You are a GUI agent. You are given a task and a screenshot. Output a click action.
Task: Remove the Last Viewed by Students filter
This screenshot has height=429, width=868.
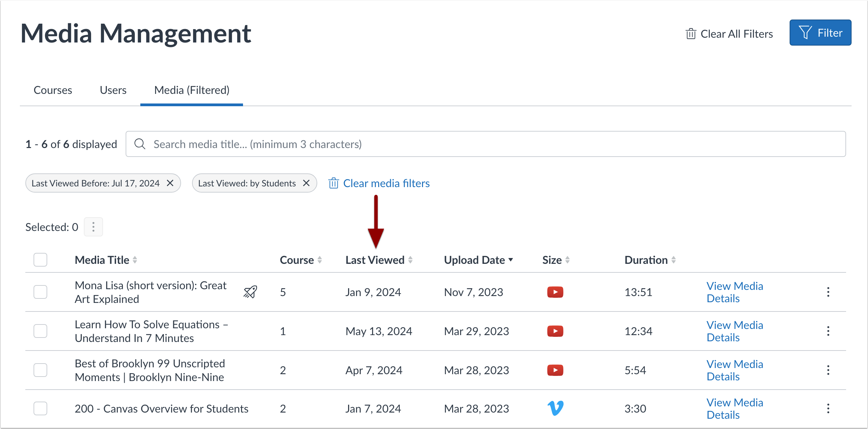tap(306, 183)
